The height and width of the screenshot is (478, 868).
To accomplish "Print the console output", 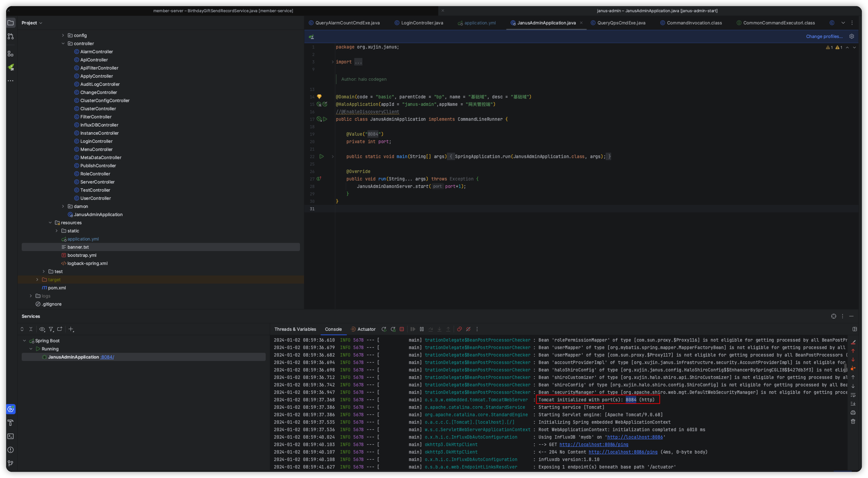I will tap(853, 413).
